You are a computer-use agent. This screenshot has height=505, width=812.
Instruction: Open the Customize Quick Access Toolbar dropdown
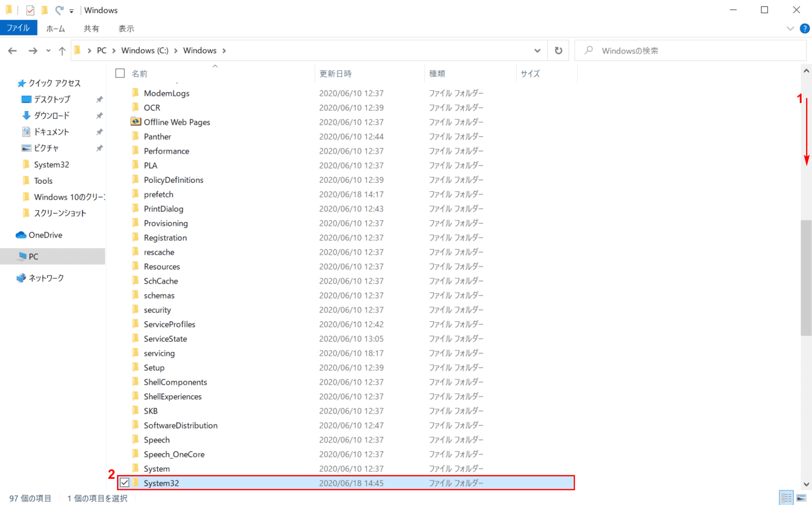coord(72,11)
